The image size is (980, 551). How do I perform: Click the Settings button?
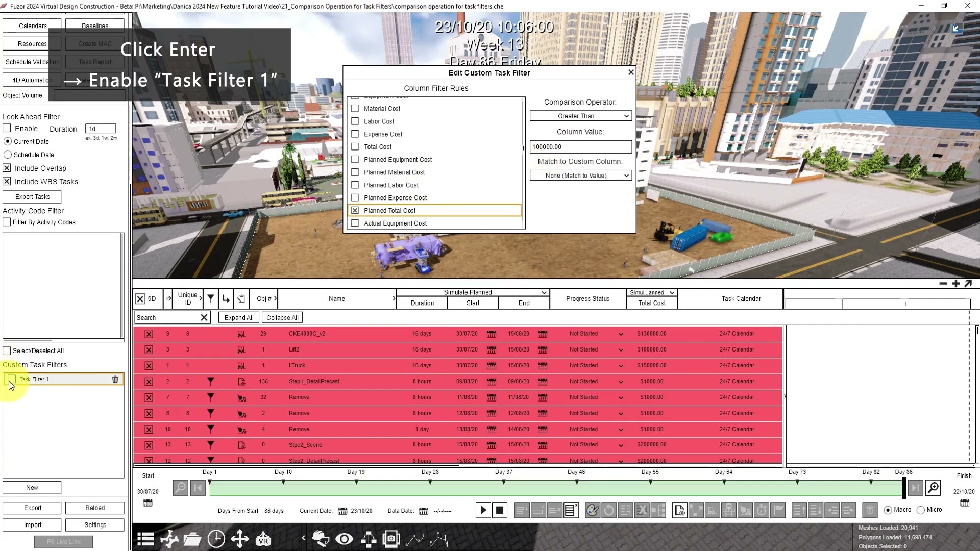[95, 525]
